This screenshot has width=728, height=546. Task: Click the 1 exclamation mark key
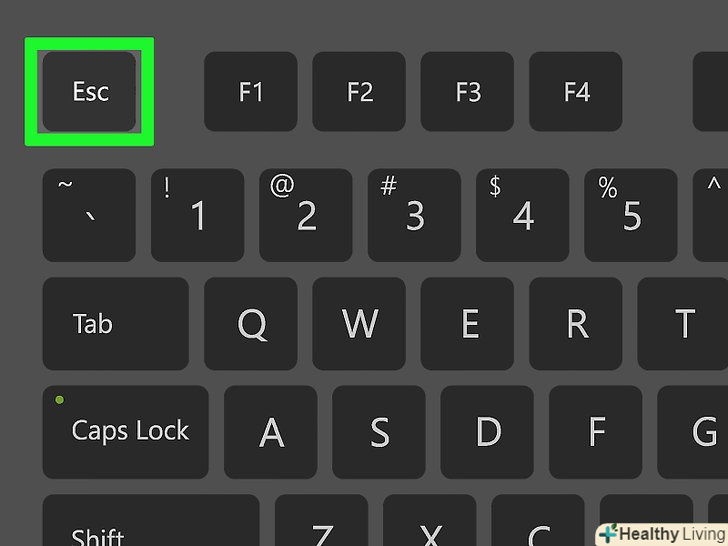[x=197, y=215]
